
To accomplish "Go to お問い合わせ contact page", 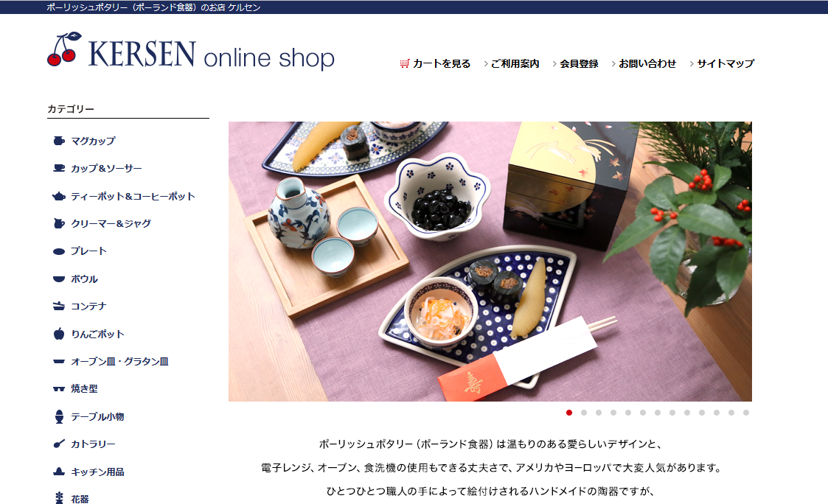I will [647, 64].
